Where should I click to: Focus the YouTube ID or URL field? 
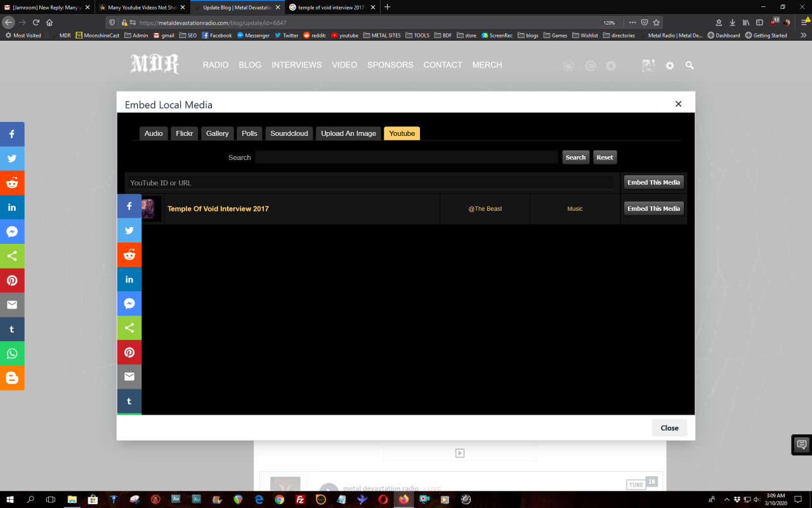tap(372, 183)
